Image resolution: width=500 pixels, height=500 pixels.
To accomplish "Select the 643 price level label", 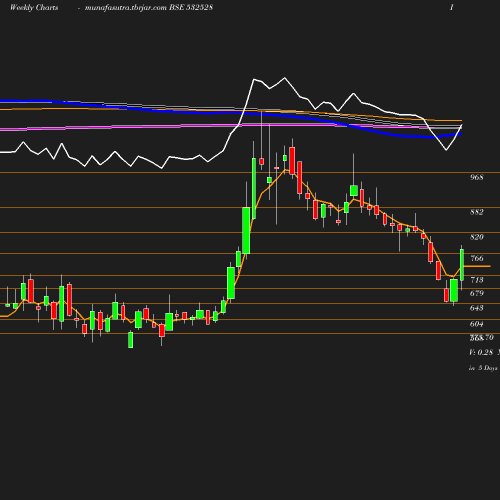I will click(477, 308).
